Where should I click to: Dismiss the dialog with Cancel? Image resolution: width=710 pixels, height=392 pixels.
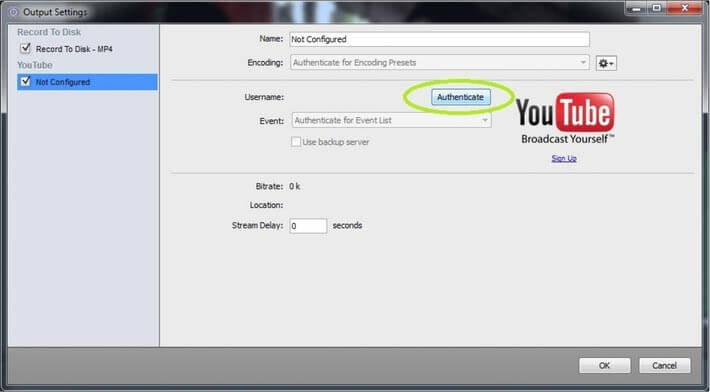[664, 365]
